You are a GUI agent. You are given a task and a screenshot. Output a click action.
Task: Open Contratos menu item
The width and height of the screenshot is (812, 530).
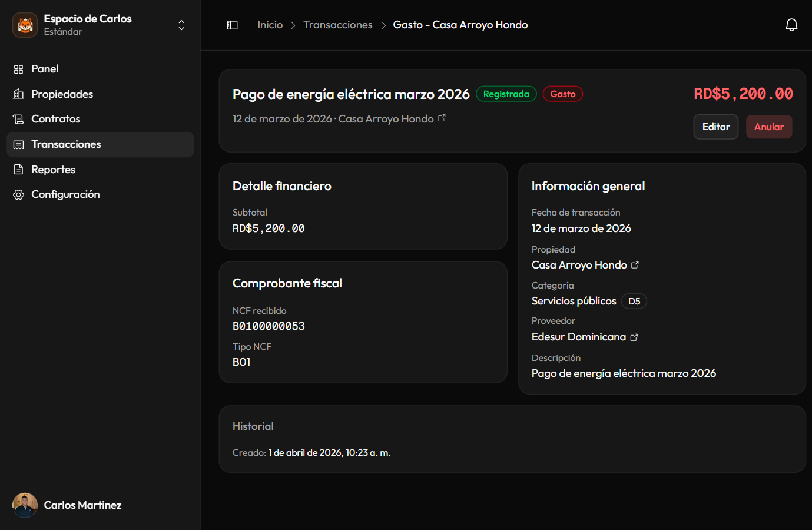[100, 119]
